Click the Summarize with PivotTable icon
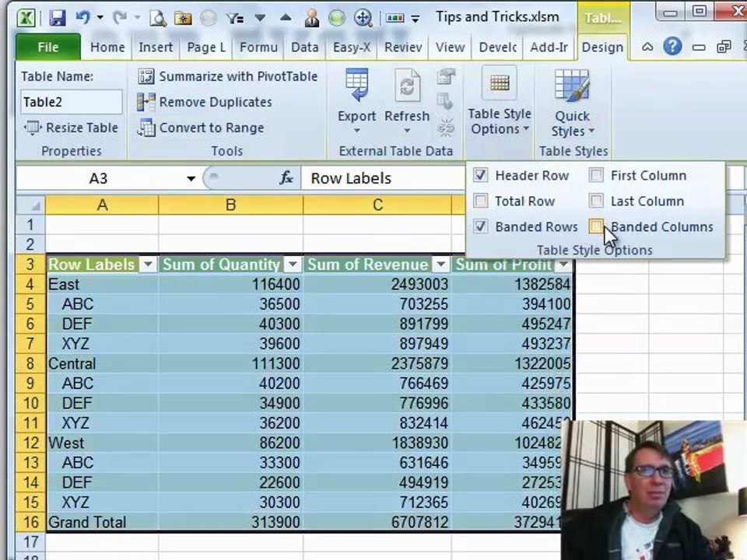 (146, 76)
